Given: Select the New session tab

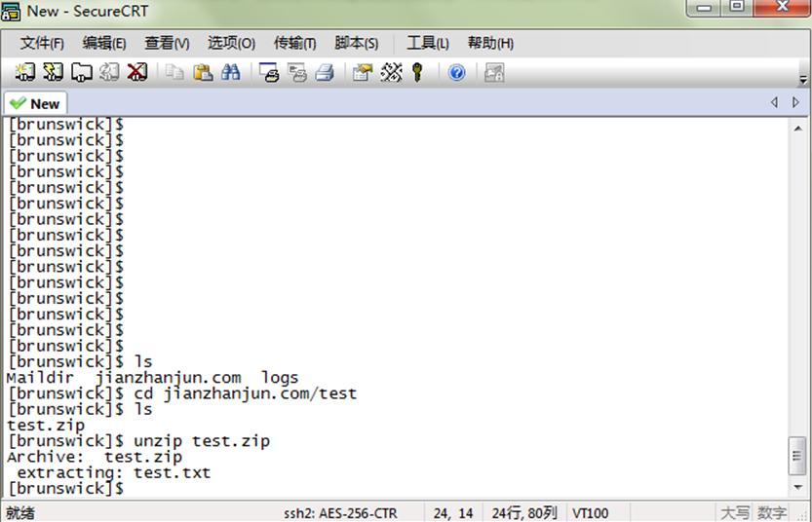Looking at the screenshot, I should (x=35, y=103).
